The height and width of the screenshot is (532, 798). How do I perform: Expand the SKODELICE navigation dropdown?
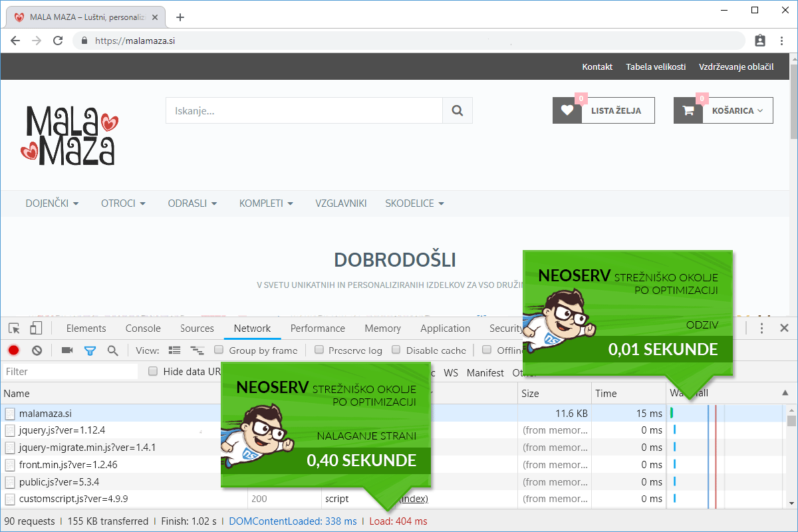point(414,203)
